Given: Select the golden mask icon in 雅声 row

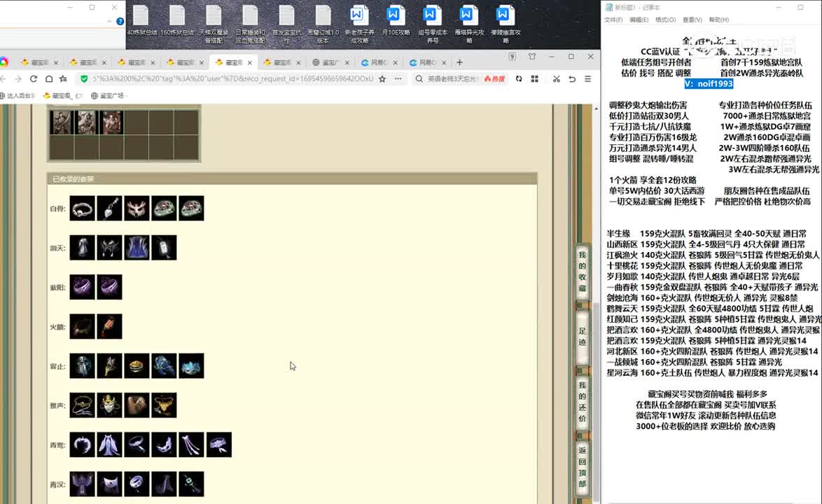Looking at the screenshot, I should pyautogui.click(x=109, y=405).
